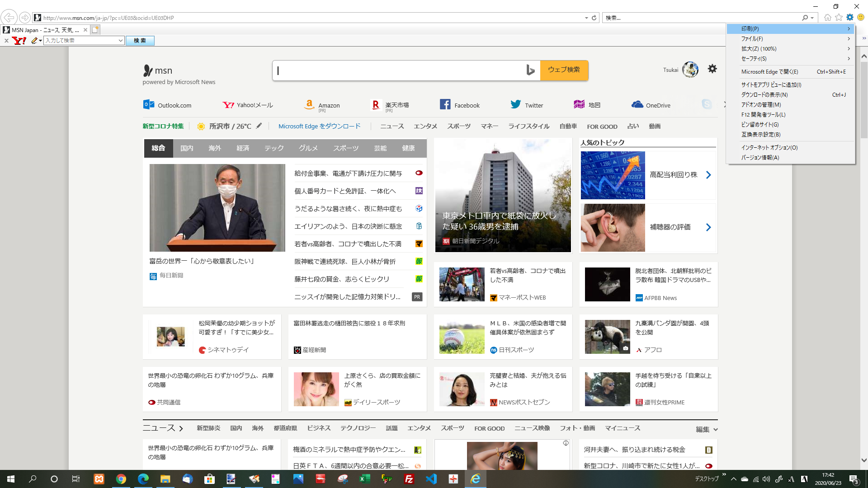The image size is (868, 488).
Task: Switch to the 経済 news tab
Action: (x=243, y=148)
